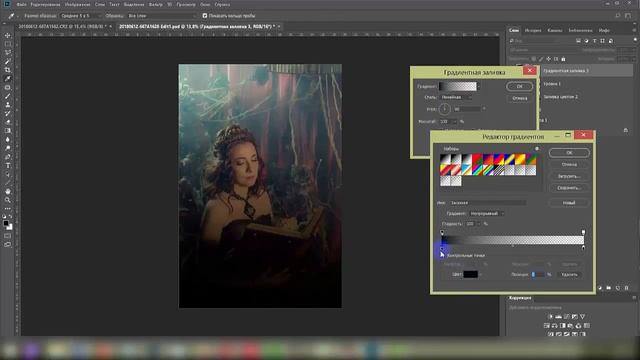Open Scale dropdown arrow in Gradient Fill
Image resolution: width=640 pixels, height=360 pixels.
tap(454, 121)
